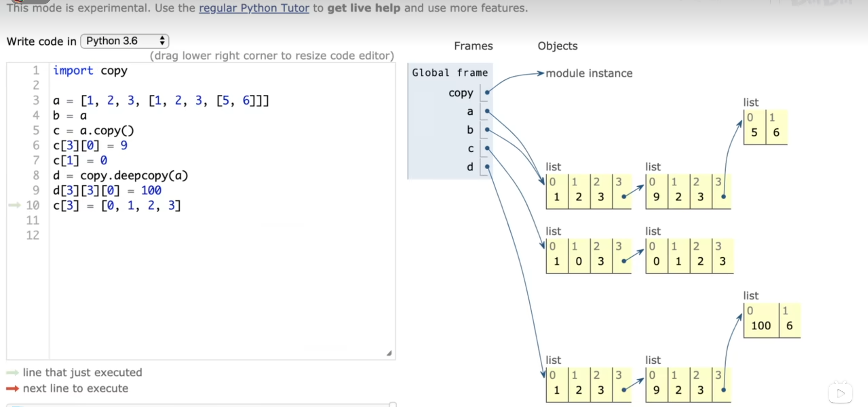868x407 pixels.
Task: Click the green arrow beside line 10
Action: pyautogui.click(x=15, y=205)
